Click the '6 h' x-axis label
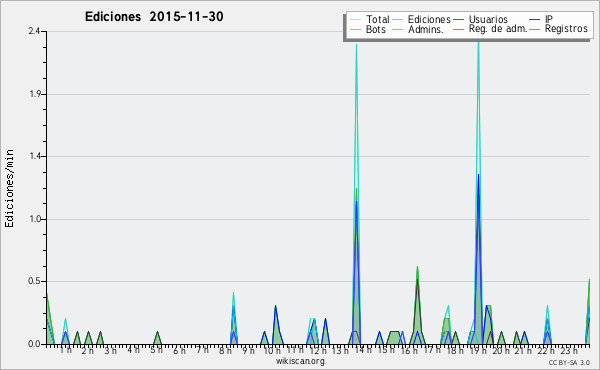 pyautogui.click(x=179, y=351)
